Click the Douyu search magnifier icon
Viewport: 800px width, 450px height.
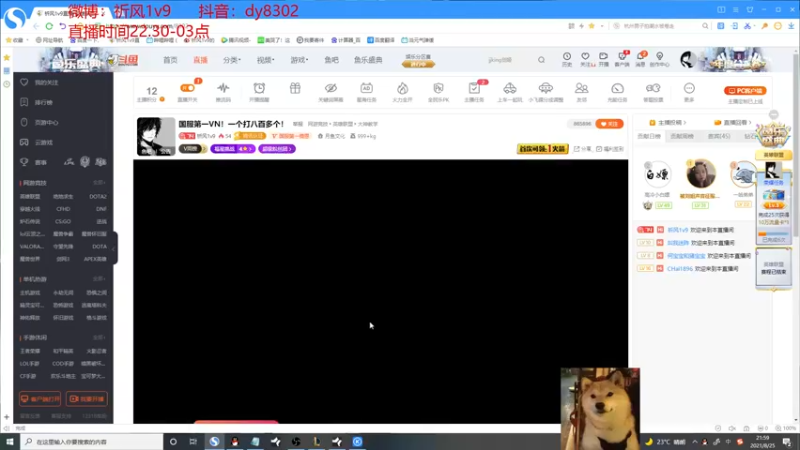click(x=541, y=60)
